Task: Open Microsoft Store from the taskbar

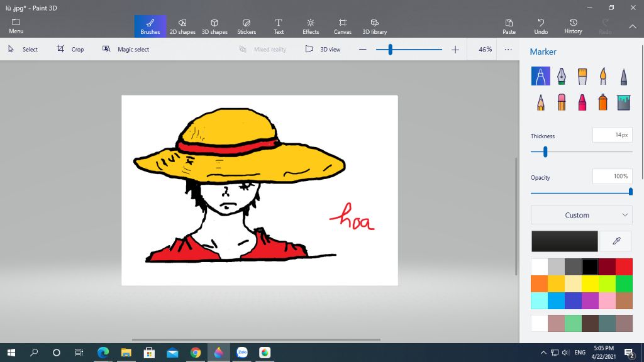Action: pos(149,353)
